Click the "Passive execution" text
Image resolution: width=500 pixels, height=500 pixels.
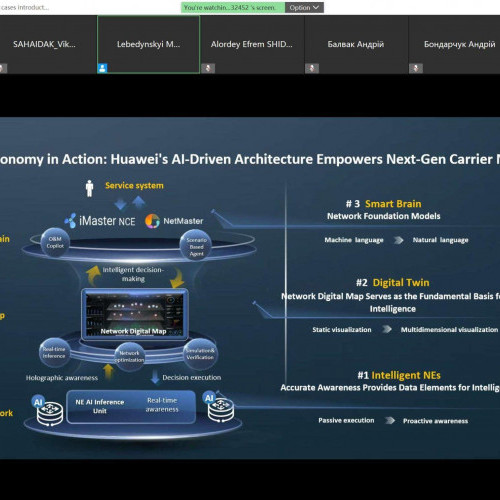(x=346, y=420)
